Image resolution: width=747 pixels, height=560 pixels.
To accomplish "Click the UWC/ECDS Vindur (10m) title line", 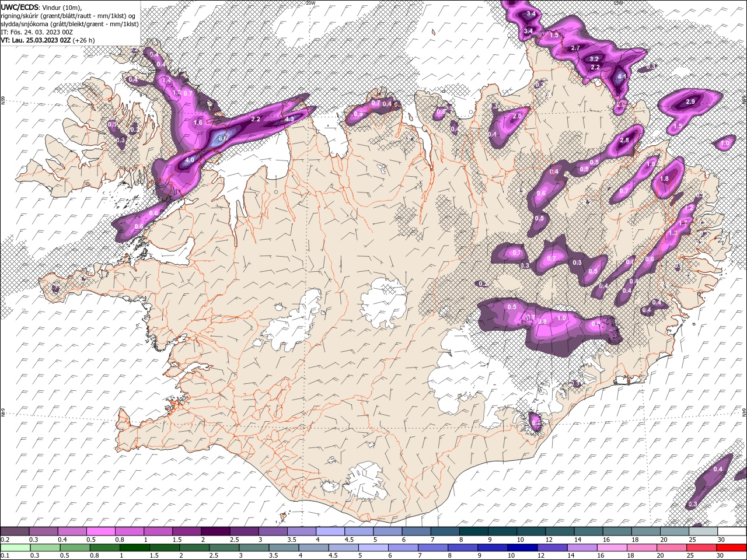I will 41,6.
